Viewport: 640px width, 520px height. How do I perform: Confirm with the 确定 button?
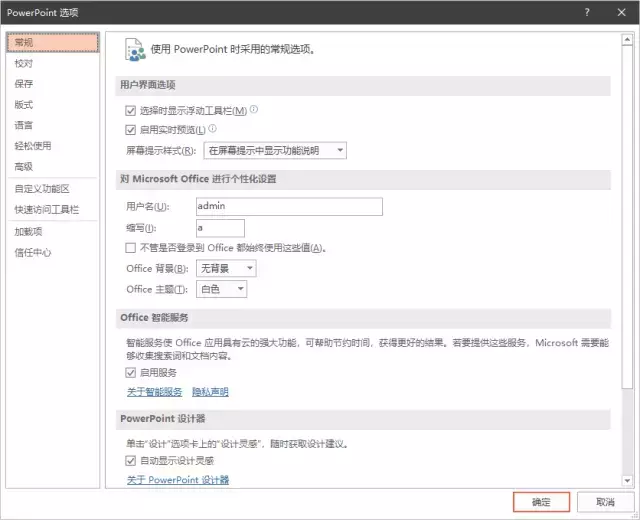coord(541,502)
